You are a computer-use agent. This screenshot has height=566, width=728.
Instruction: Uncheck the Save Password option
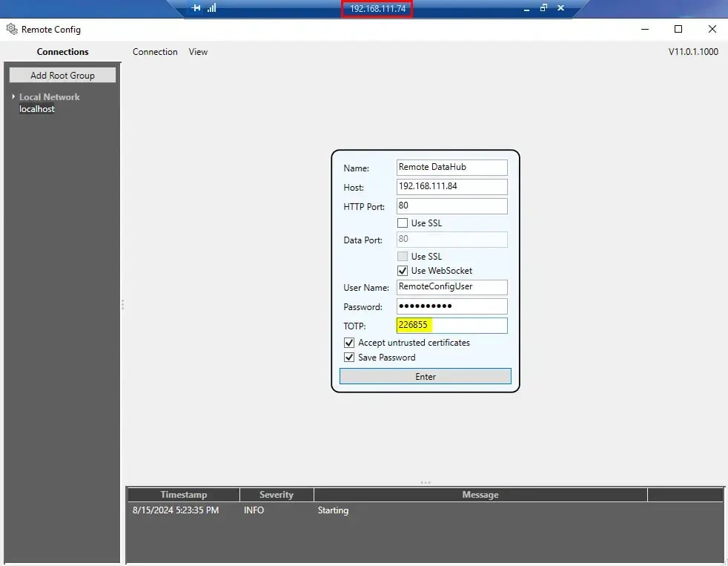pos(349,357)
